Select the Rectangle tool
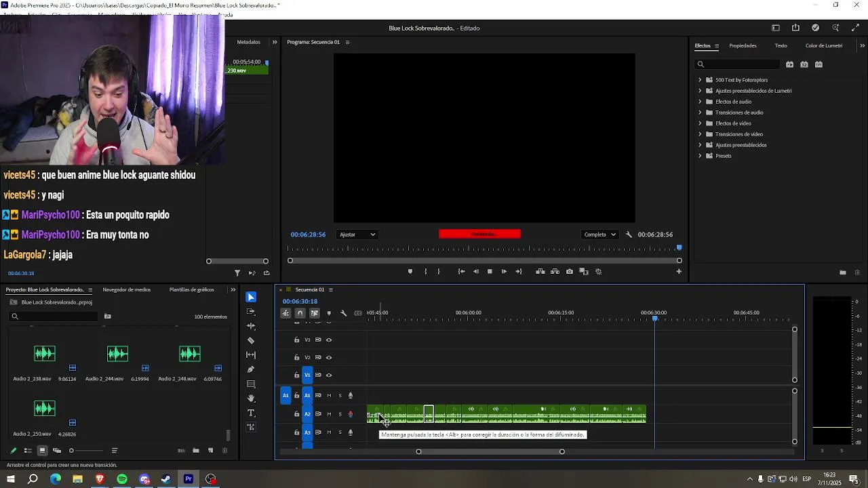 pos(251,384)
